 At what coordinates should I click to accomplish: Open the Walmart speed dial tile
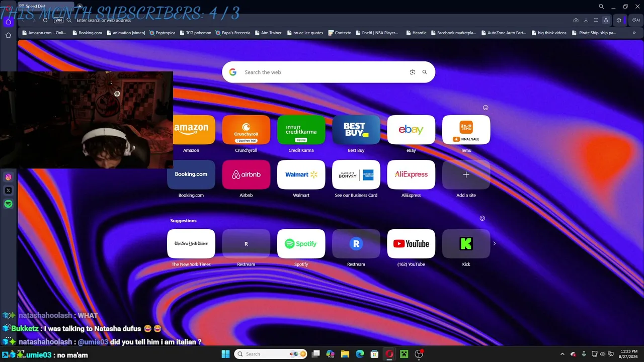click(301, 174)
